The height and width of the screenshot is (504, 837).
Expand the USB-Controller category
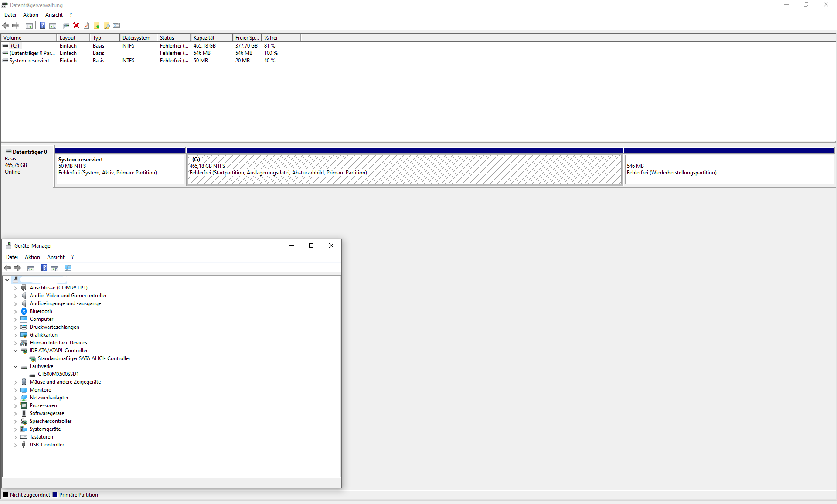16,445
